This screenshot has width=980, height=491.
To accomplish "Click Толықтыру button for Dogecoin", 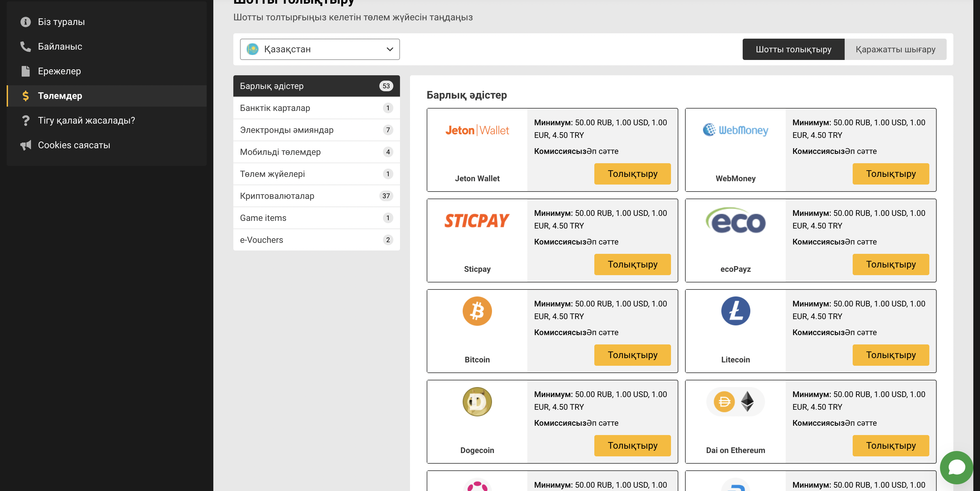I will coord(632,445).
